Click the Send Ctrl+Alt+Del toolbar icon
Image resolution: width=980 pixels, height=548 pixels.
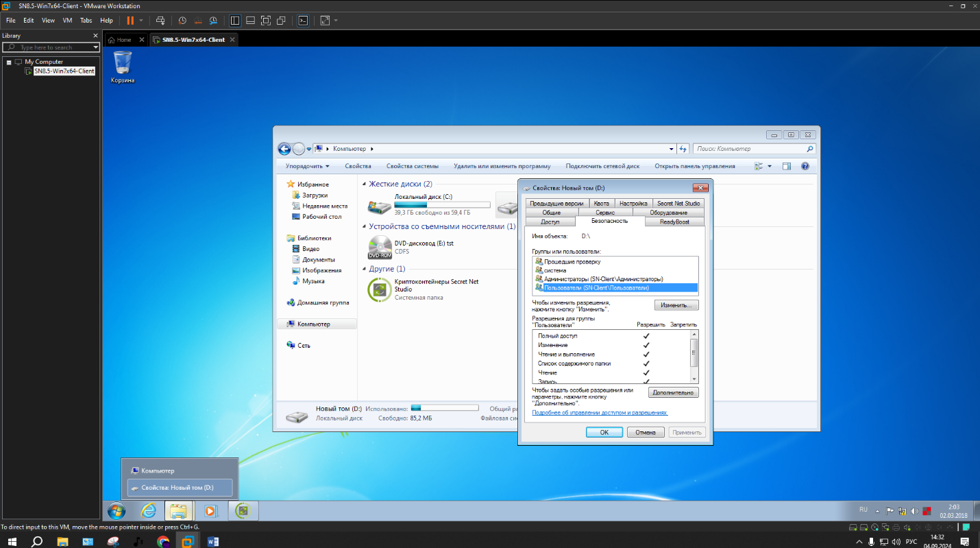tap(160, 21)
